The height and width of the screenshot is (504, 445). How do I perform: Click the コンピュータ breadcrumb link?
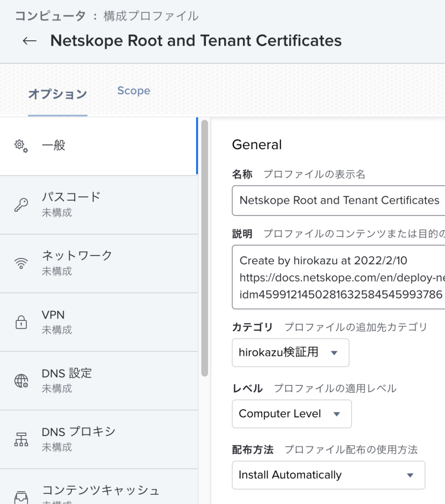[51, 16]
